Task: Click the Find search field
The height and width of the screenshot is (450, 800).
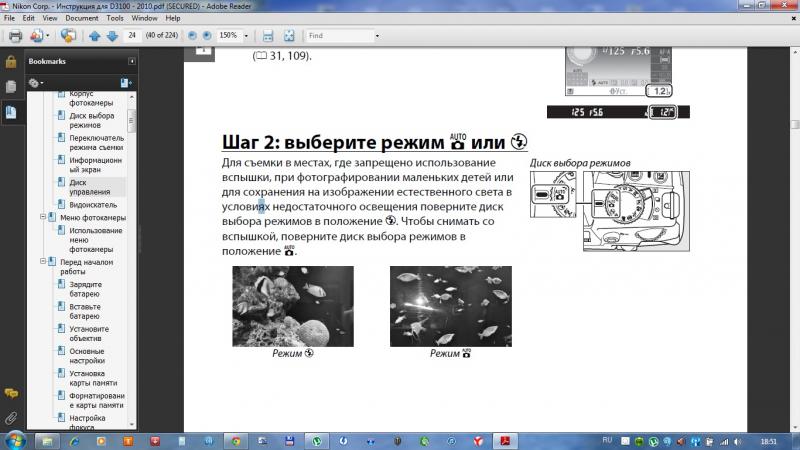Action: [339, 36]
